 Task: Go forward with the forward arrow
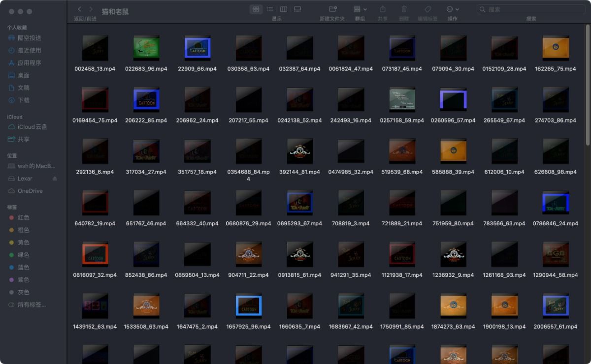pyautogui.click(x=91, y=9)
